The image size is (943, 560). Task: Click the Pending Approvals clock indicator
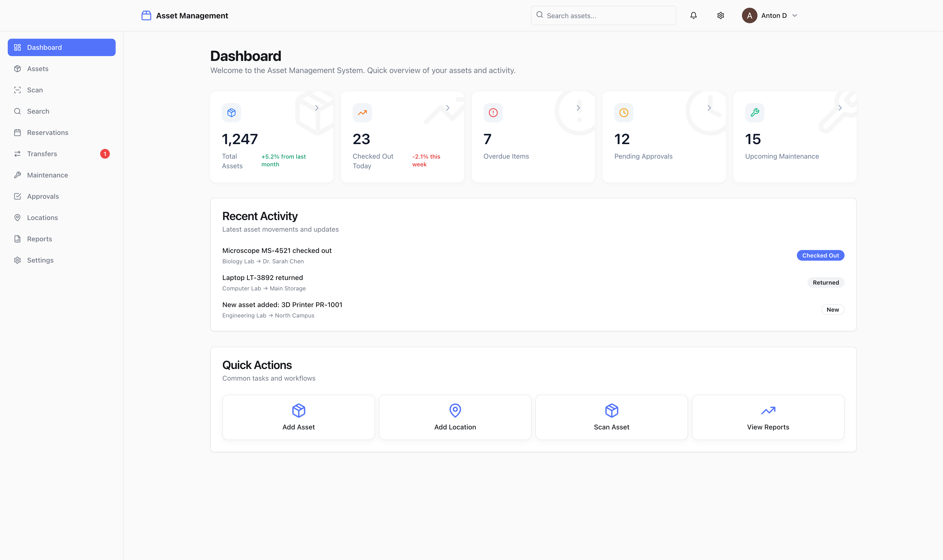[623, 112]
